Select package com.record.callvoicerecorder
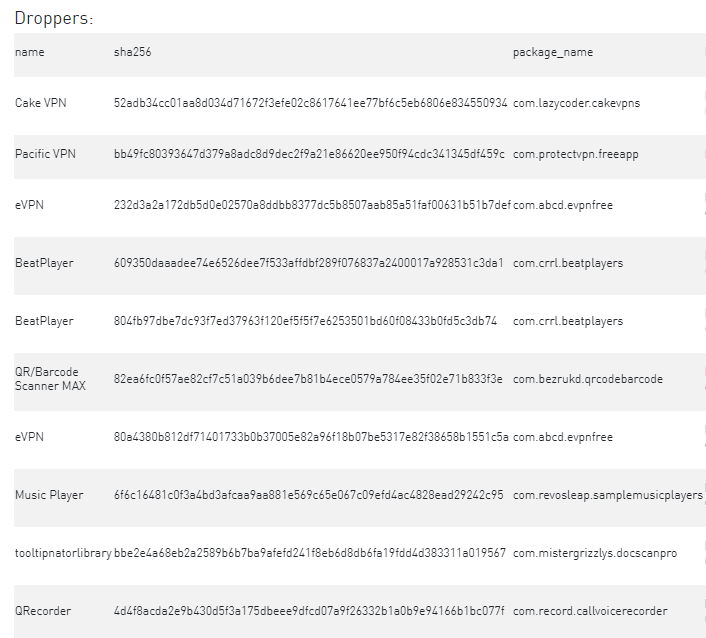This screenshot has width=706, height=638. pos(590,611)
